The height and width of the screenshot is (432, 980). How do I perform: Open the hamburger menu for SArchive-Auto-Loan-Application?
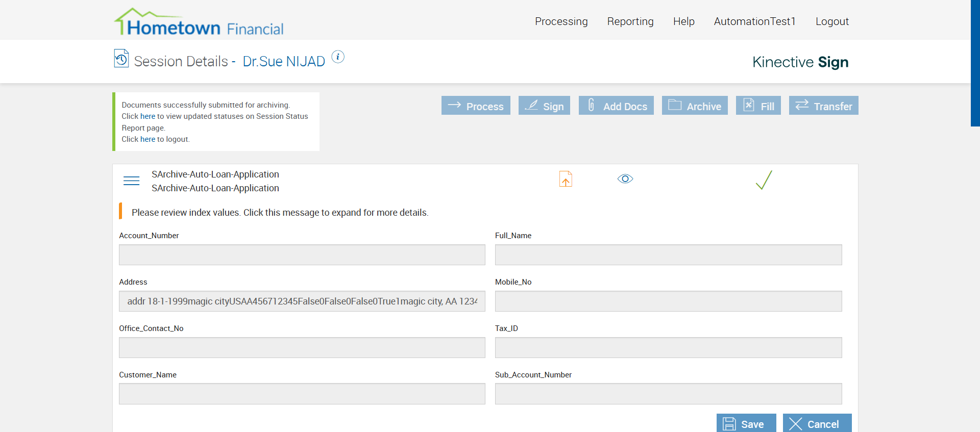[x=131, y=181]
